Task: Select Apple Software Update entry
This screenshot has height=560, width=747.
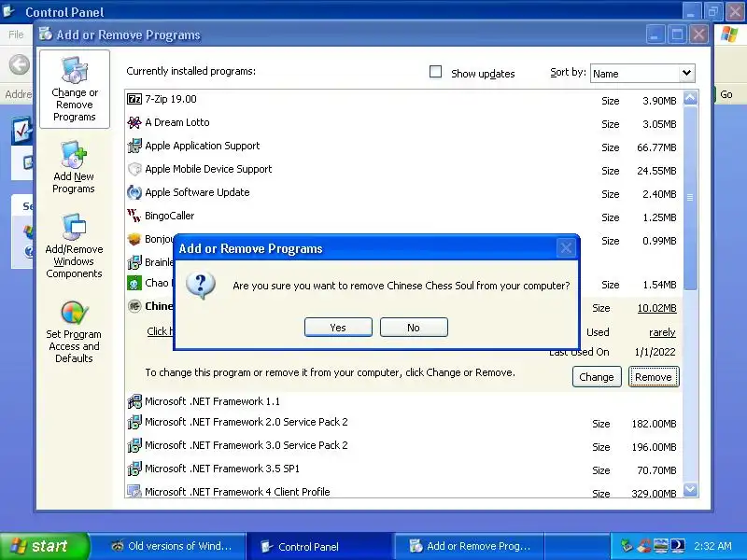Action: (403, 193)
